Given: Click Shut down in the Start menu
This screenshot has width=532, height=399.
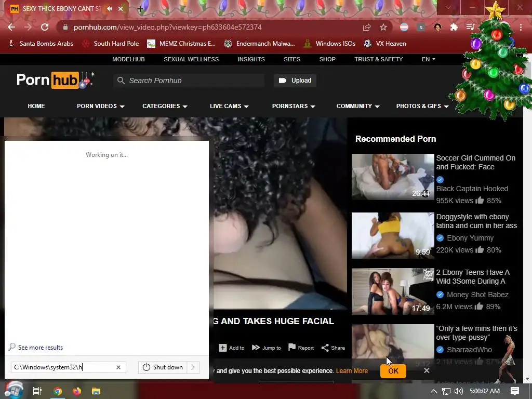Looking at the screenshot, I should 163,367.
